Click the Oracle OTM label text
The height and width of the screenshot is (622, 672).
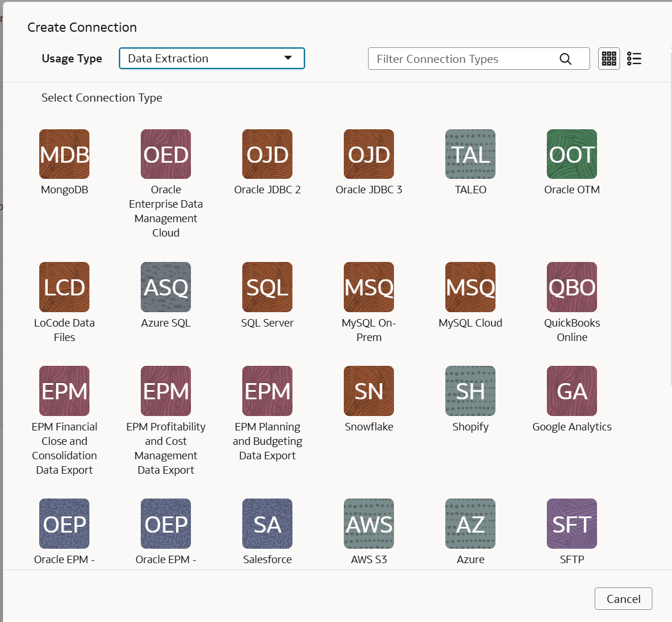[572, 189]
